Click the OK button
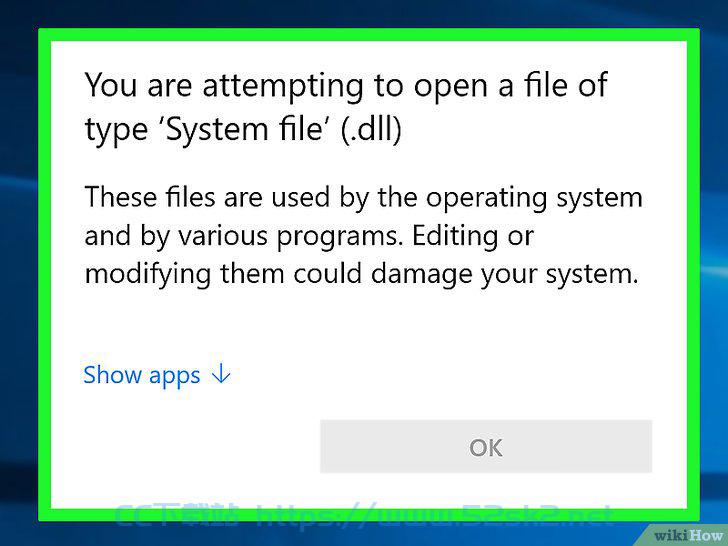This screenshot has width=728, height=546. point(486,447)
